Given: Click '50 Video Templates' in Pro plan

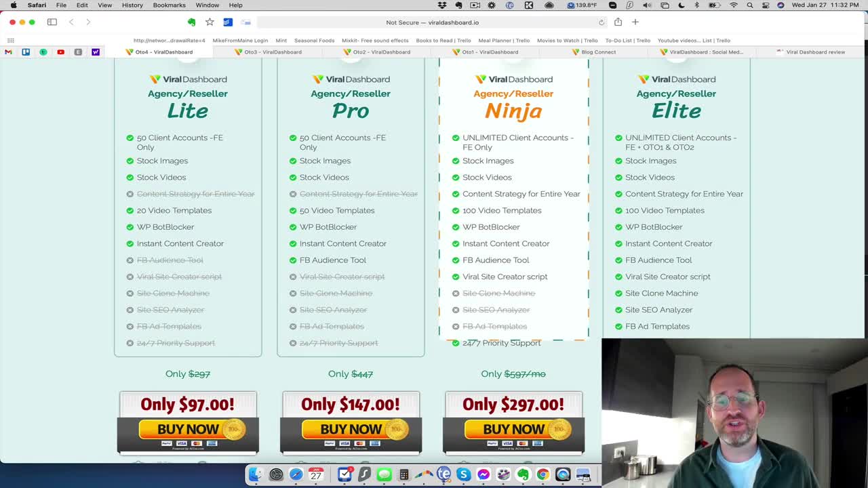Looking at the screenshot, I should 337,210.
